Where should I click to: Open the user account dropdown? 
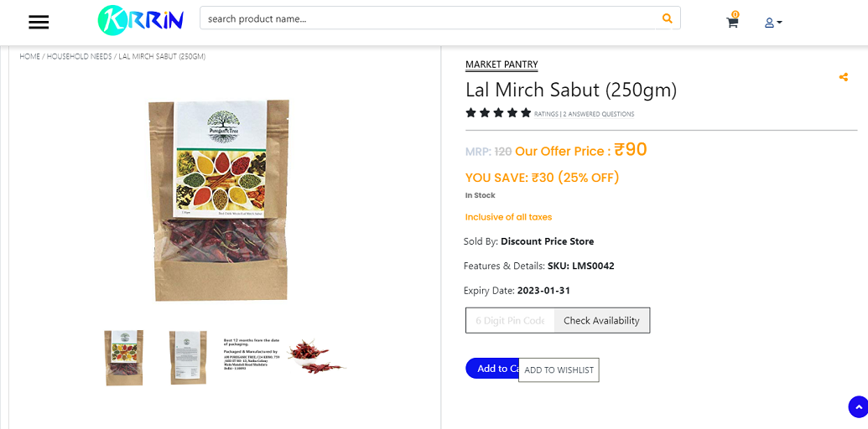click(x=772, y=23)
